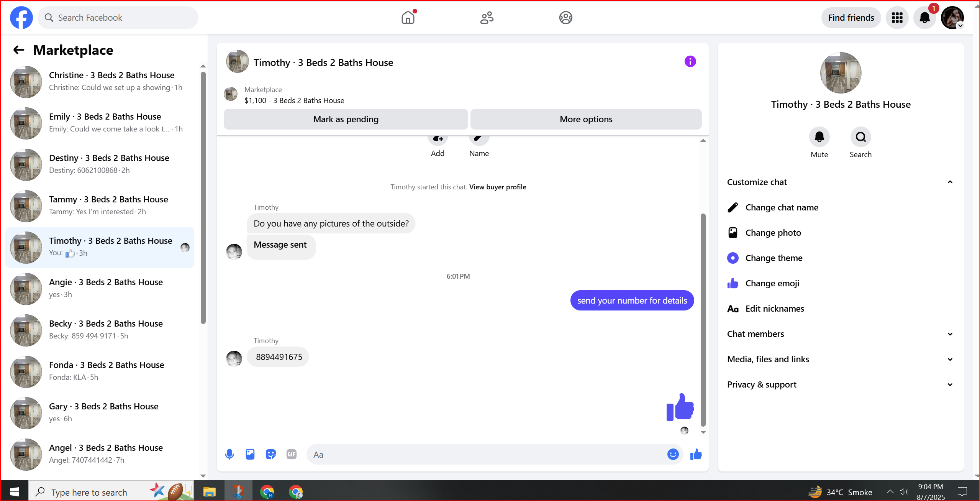The width and height of the screenshot is (980, 501).
Task: Click the Find friends button
Action: point(851,18)
